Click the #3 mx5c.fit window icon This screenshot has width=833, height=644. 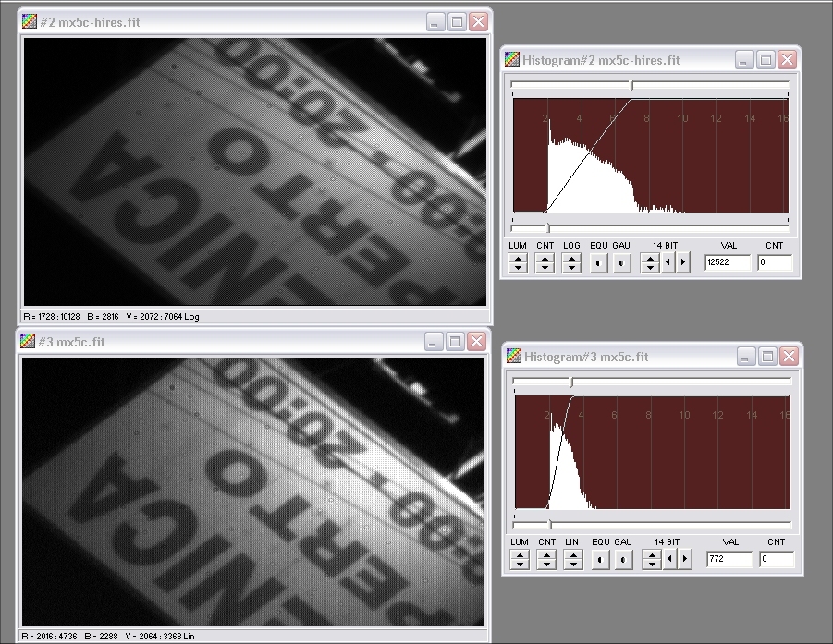pyautogui.click(x=28, y=341)
